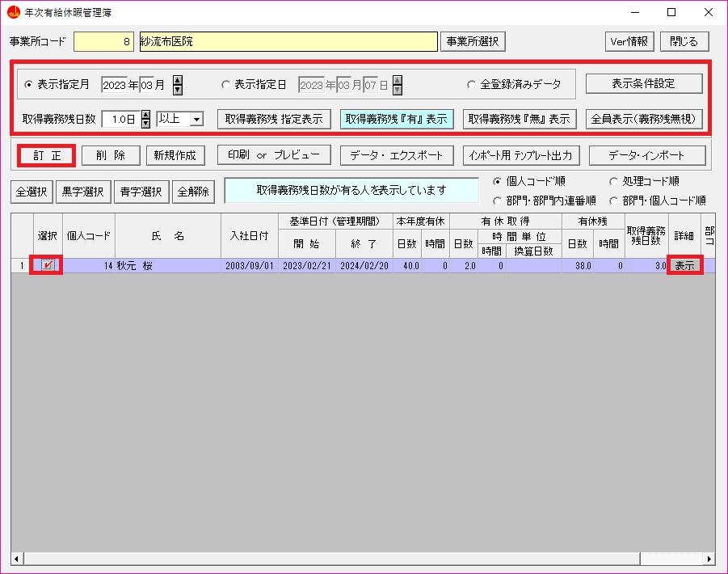The width and height of the screenshot is (728, 574).
Task: Choose 処理コード順 sort order
Action: pyautogui.click(x=614, y=181)
